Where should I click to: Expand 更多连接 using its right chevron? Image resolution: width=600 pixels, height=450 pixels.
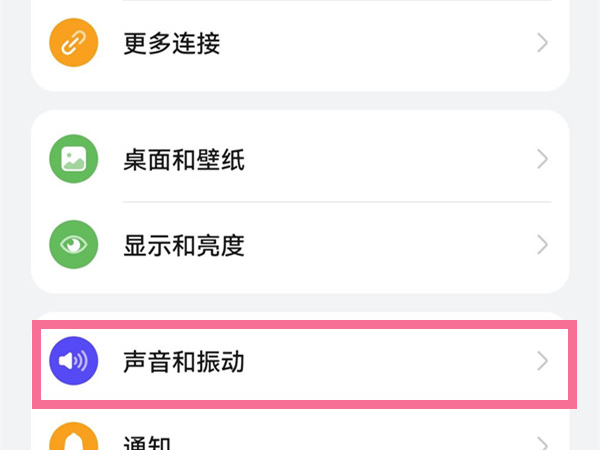tap(542, 43)
